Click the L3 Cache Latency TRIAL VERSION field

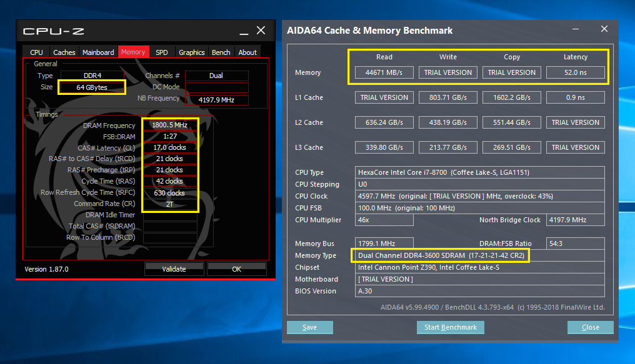[x=576, y=147]
